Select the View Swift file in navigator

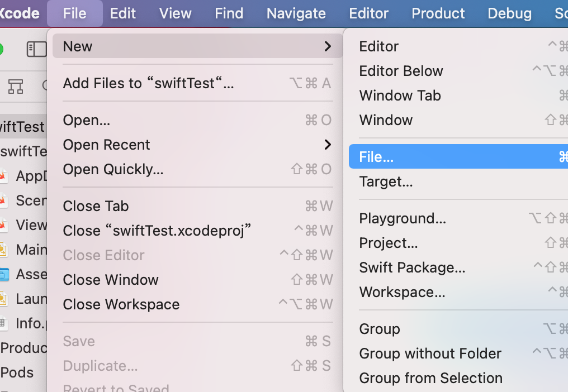tap(23, 225)
